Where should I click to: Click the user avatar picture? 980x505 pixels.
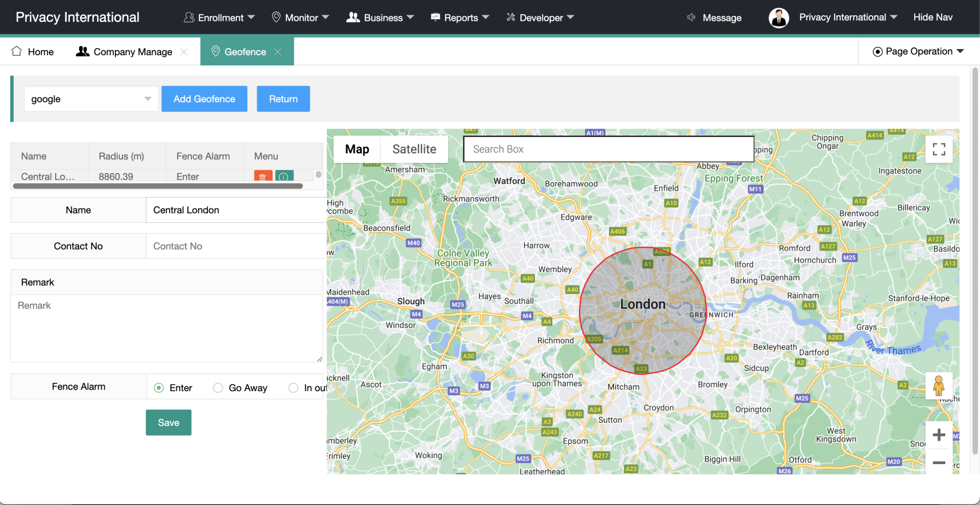[778, 18]
